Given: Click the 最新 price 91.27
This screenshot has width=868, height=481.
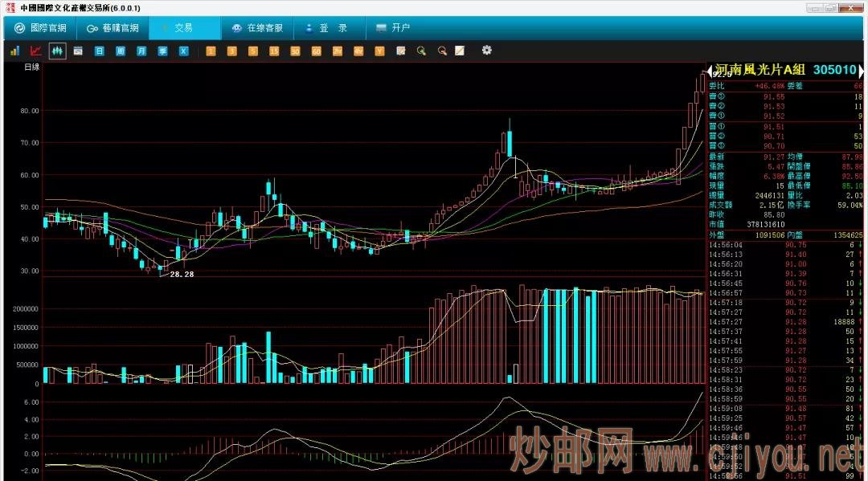Looking at the screenshot, I should pyautogui.click(x=774, y=157).
